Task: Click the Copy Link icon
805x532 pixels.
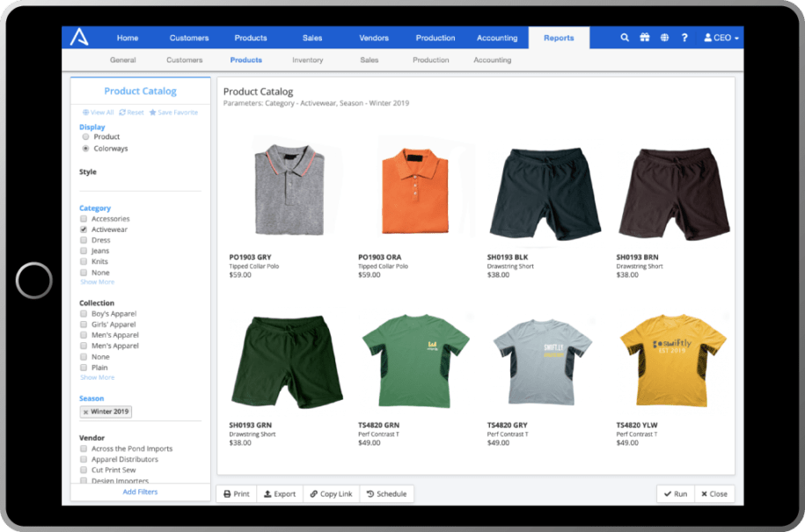Action: (x=331, y=493)
